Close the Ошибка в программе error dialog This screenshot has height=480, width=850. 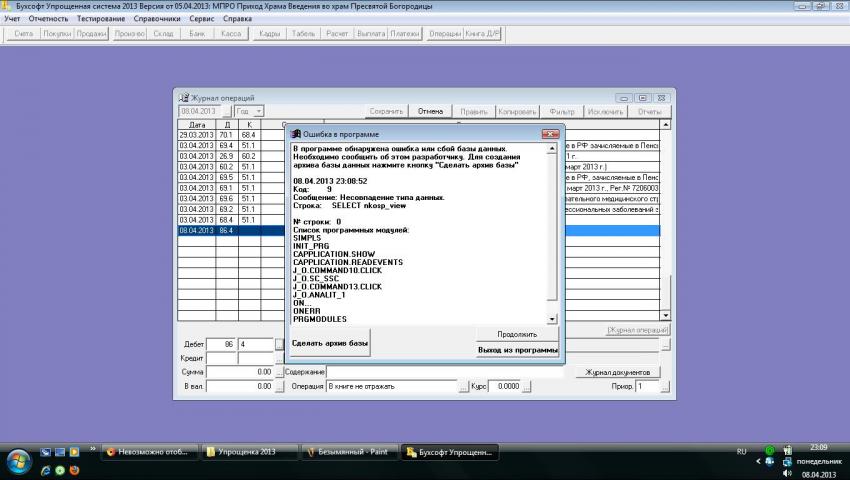(550, 132)
